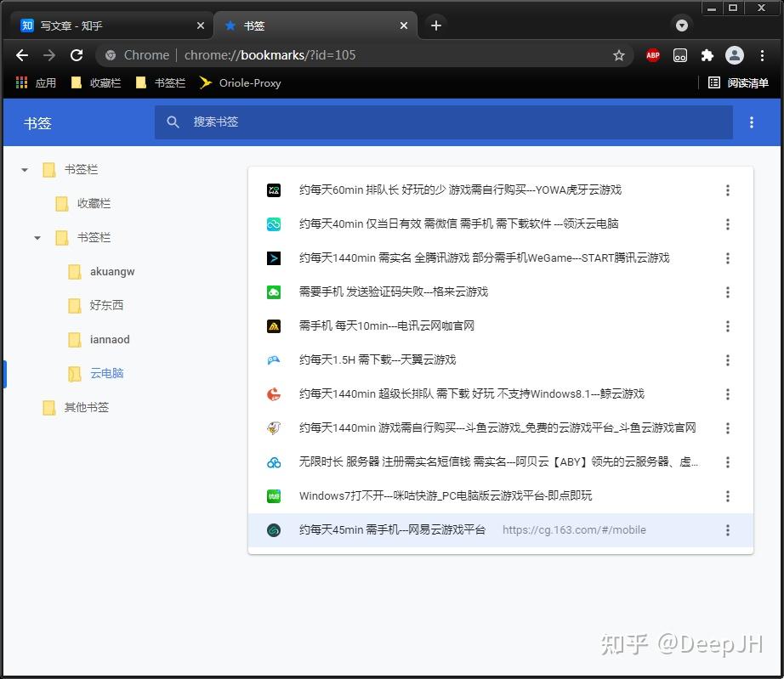
Task: Open the Oriole-Proxy bookmark
Action: pyautogui.click(x=241, y=83)
